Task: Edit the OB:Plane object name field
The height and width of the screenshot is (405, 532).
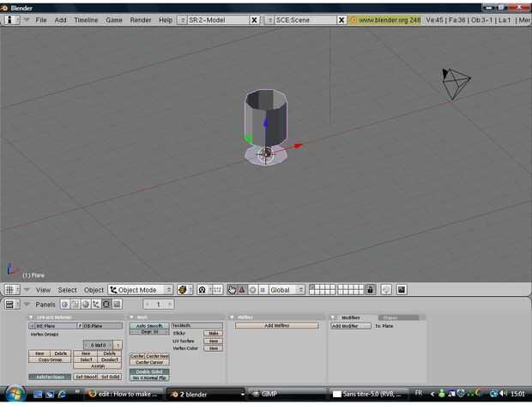Action: click(x=103, y=326)
